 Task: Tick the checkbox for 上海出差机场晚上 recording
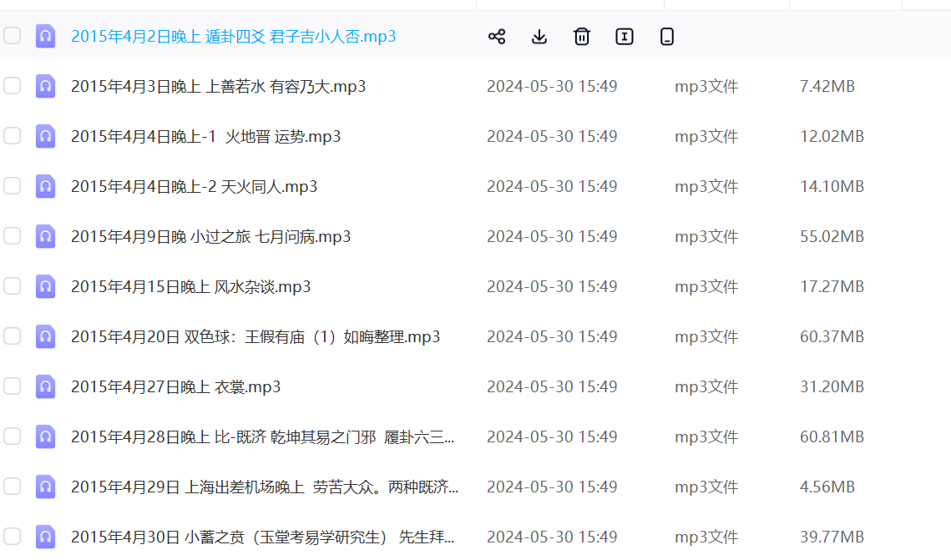(12, 487)
